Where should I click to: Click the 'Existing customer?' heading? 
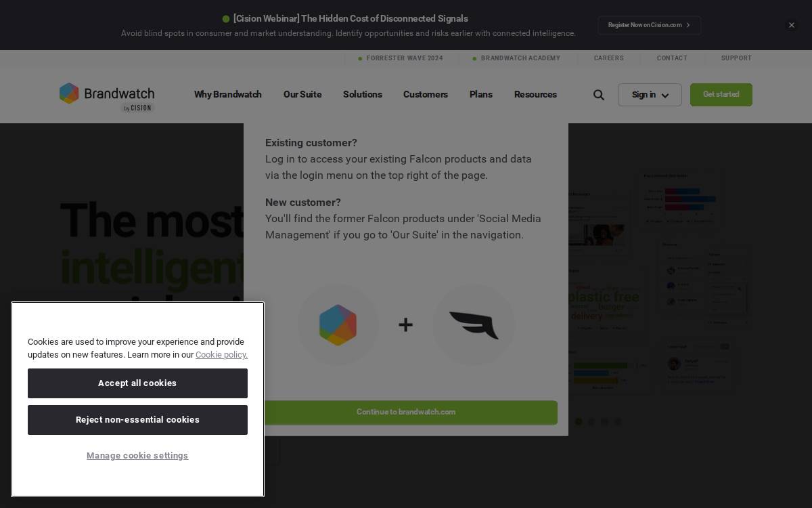[x=311, y=143]
